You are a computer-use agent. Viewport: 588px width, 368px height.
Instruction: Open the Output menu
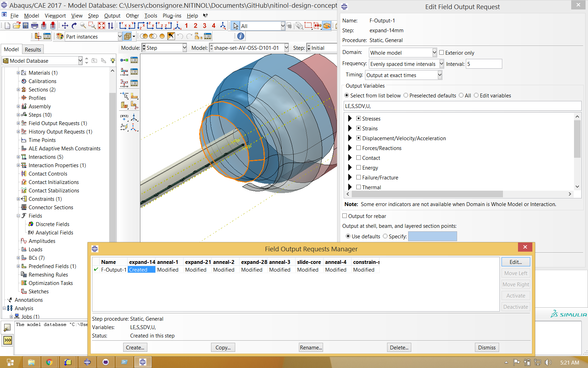(112, 15)
